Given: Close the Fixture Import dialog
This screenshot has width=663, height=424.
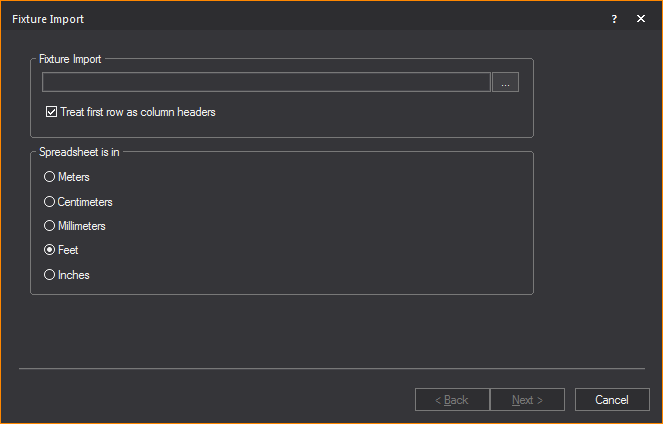Looking at the screenshot, I should (641, 19).
